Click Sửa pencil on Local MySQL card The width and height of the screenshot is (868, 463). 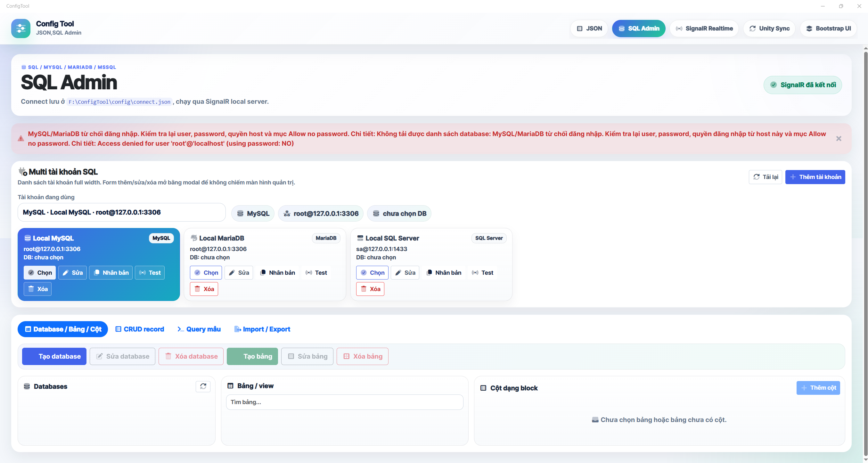pos(72,273)
